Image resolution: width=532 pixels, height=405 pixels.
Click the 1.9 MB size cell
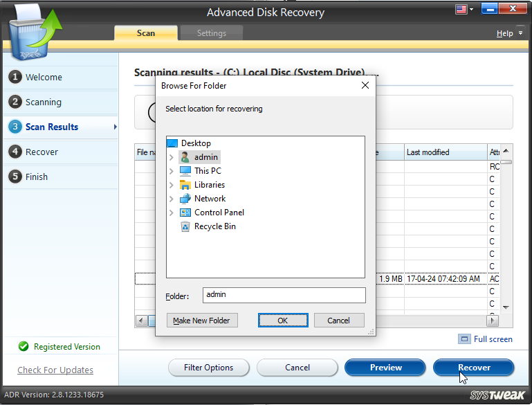pos(390,279)
